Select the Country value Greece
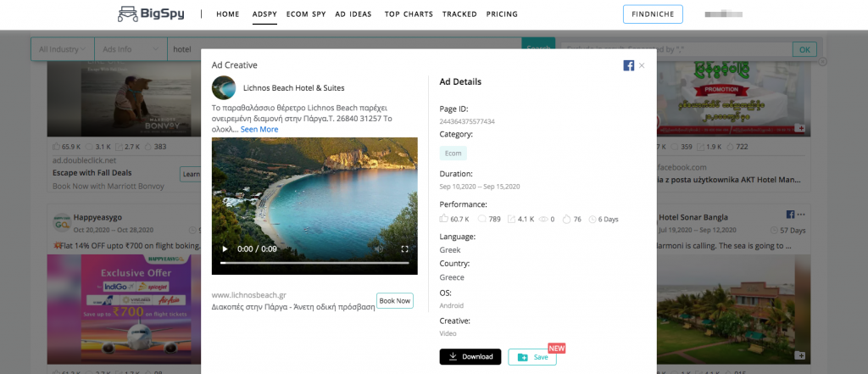Screen dimensions: 868x374 tap(452, 277)
